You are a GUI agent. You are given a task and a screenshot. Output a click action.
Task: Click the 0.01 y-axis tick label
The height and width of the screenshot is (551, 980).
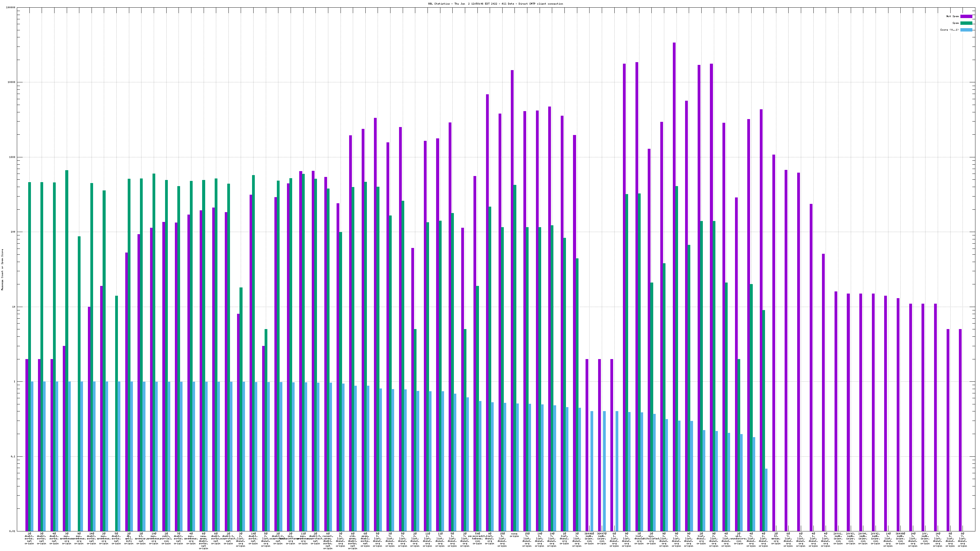13,531
